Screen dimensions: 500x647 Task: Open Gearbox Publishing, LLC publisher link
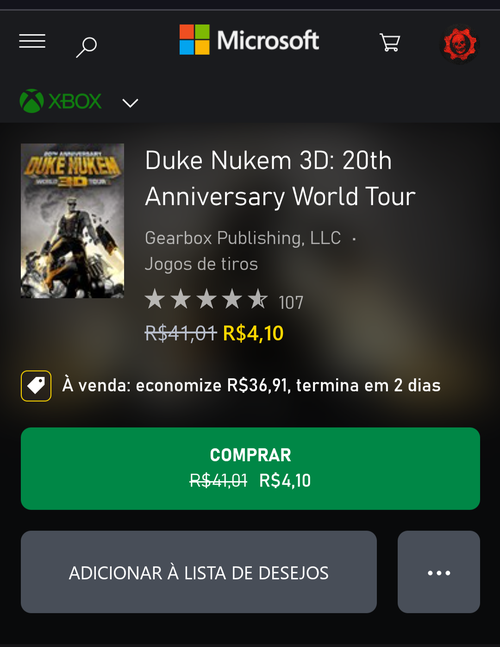[x=243, y=238]
